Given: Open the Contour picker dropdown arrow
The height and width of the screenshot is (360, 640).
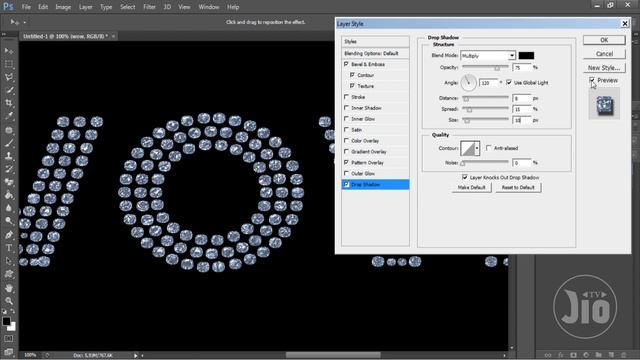Looking at the screenshot, I should pyautogui.click(x=477, y=148).
